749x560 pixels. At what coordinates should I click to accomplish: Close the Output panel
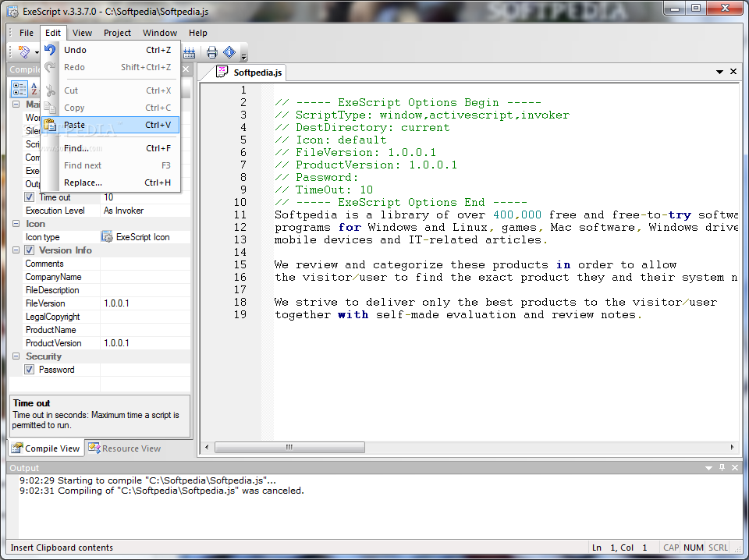click(735, 467)
